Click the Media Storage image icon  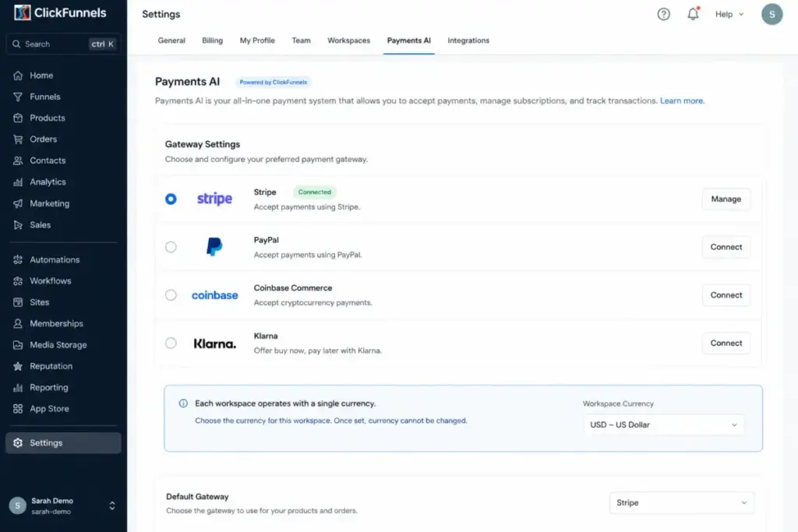[18, 345]
